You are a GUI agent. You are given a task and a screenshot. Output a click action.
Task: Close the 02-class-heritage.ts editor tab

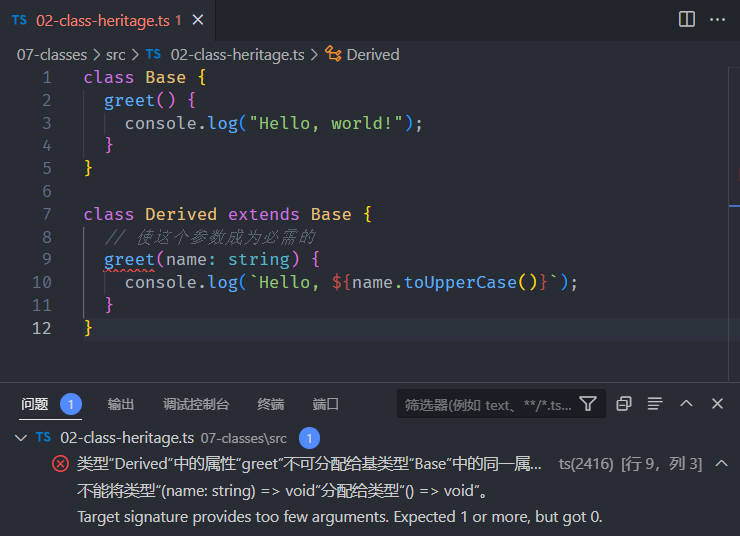[x=198, y=20]
